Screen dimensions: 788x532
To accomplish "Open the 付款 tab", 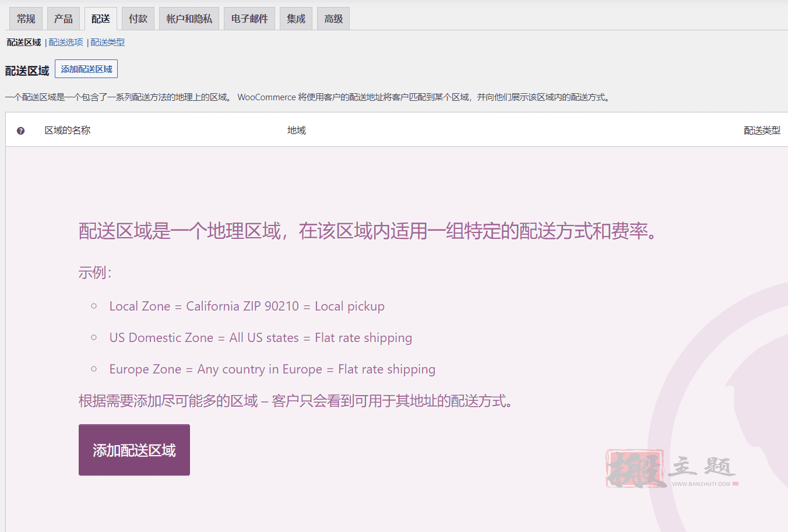I will coord(138,19).
